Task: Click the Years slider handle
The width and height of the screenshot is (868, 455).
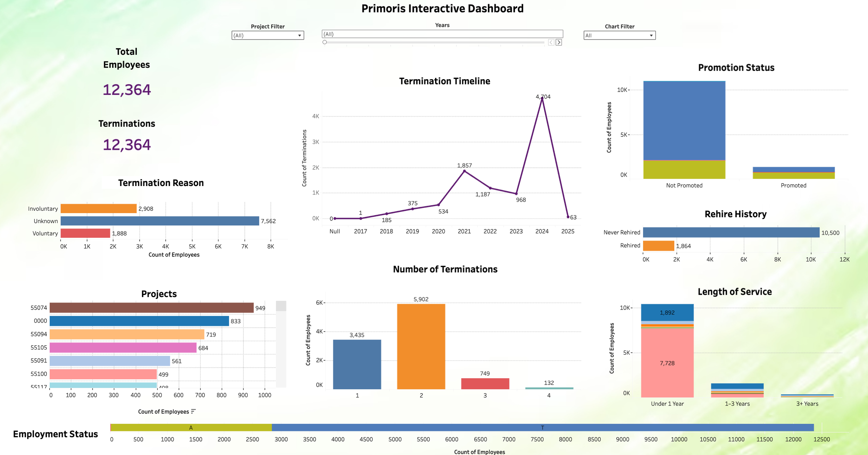Action: click(325, 42)
